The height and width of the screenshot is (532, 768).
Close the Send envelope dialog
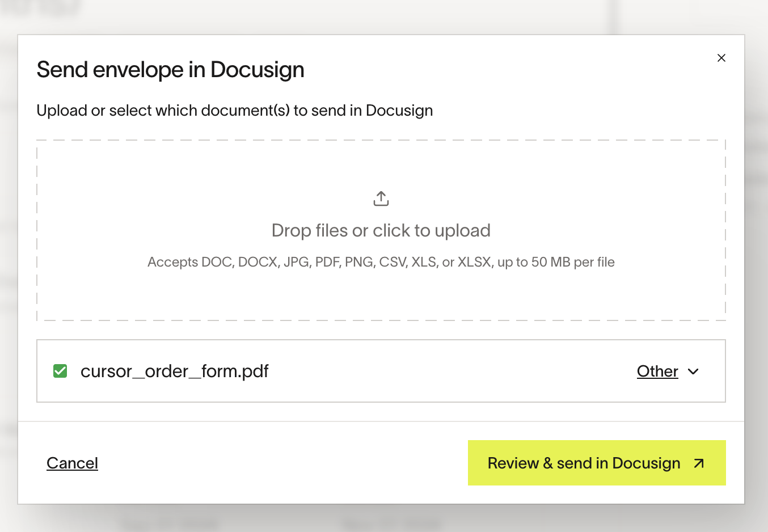721,58
